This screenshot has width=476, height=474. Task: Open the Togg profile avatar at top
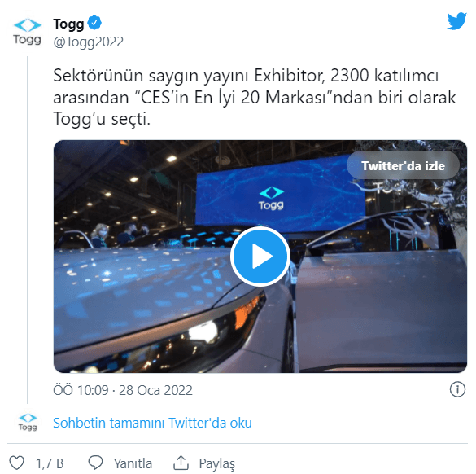click(28, 32)
